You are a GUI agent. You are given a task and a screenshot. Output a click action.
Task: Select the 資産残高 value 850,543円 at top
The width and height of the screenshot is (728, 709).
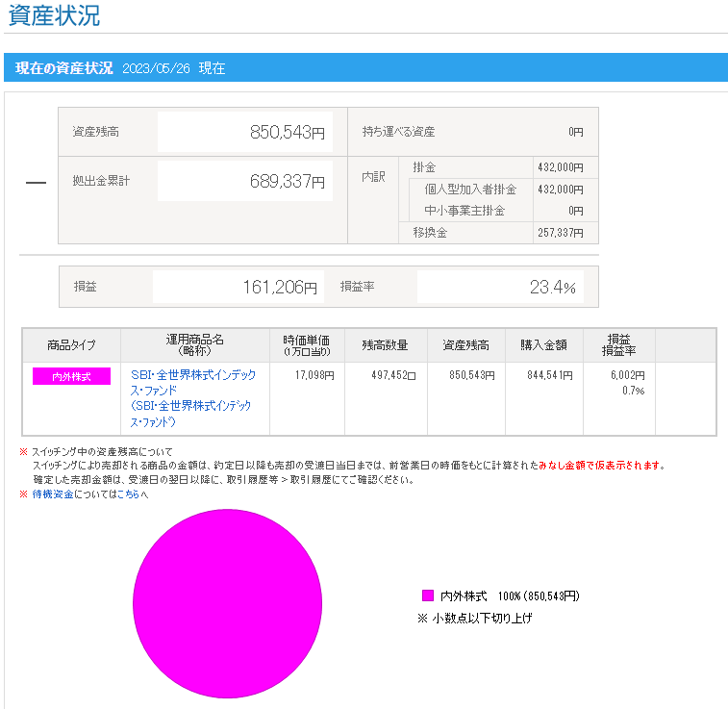tap(288, 133)
